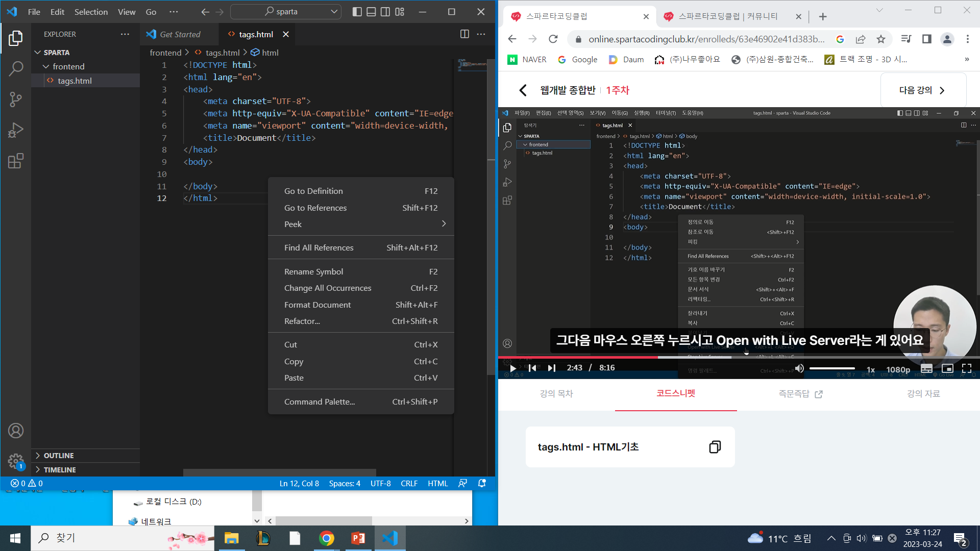Share this page from address bar

[861, 39]
